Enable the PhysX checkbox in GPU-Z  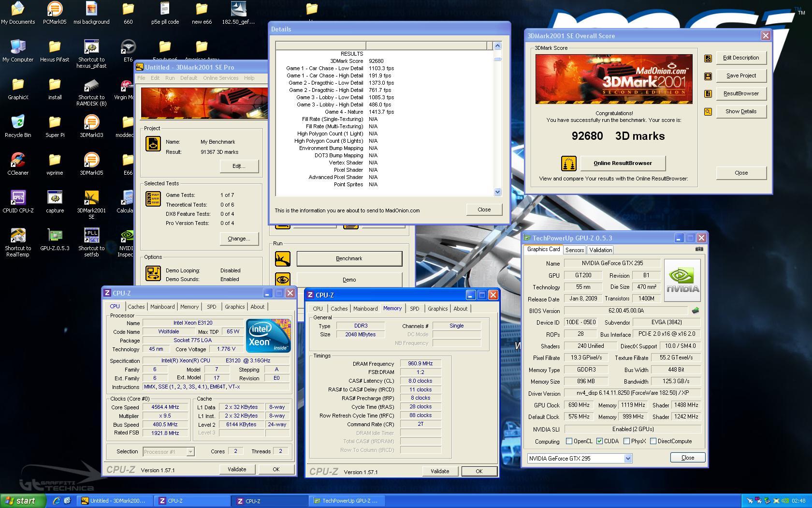coord(626,441)
